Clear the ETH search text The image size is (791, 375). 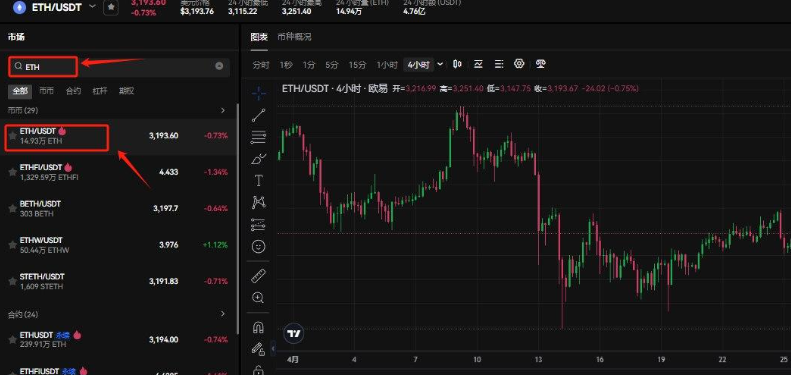click(219, 66)
